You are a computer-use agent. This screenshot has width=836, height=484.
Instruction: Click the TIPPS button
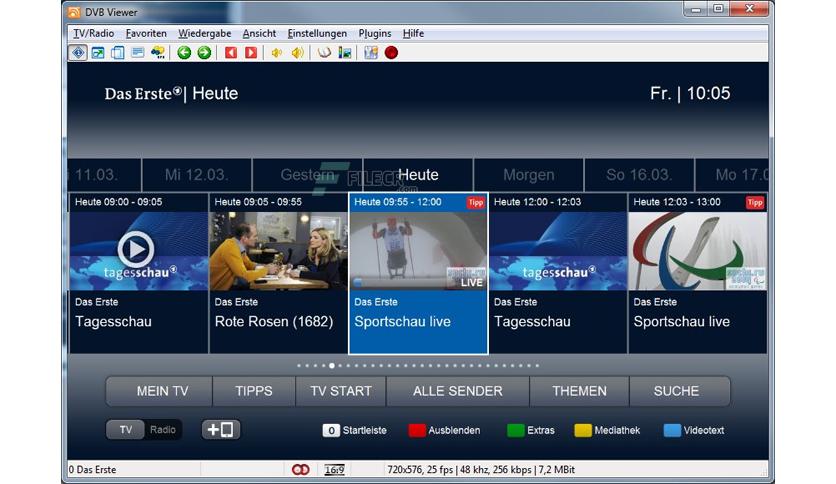click(254, 391)
